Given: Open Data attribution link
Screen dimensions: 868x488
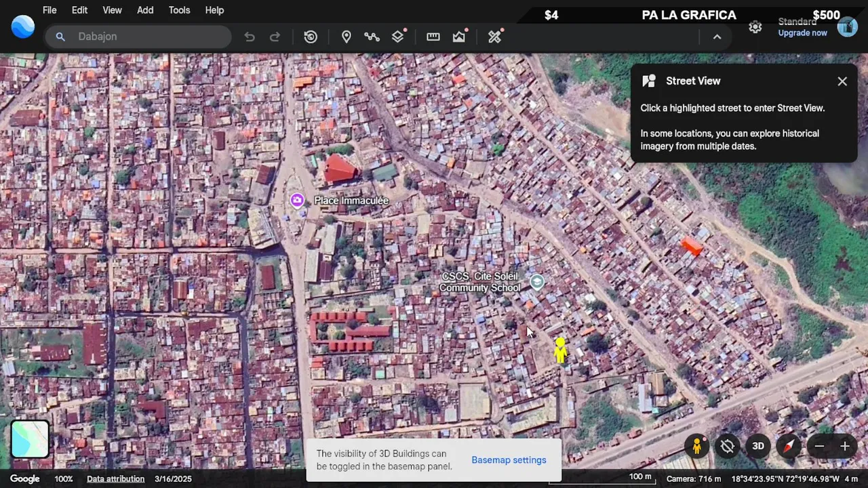Looking at the screenshot, I should tap(115, 479).
